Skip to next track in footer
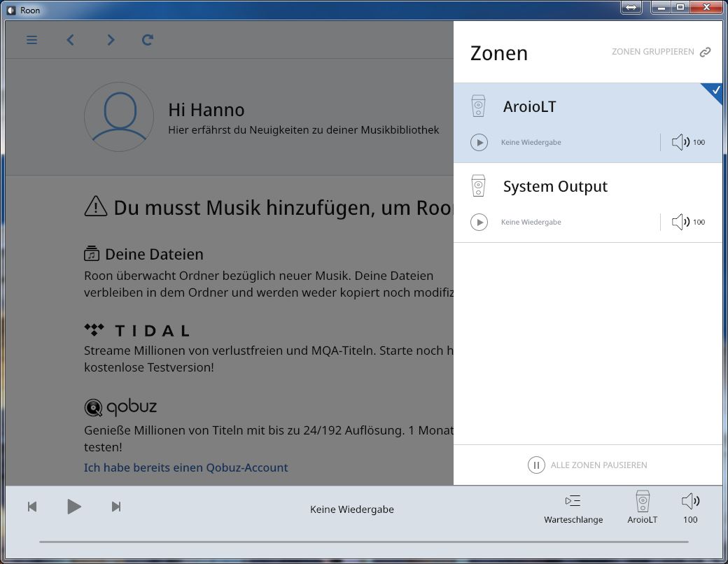Screen dimensions: 728x564 [x=116, y=507]
